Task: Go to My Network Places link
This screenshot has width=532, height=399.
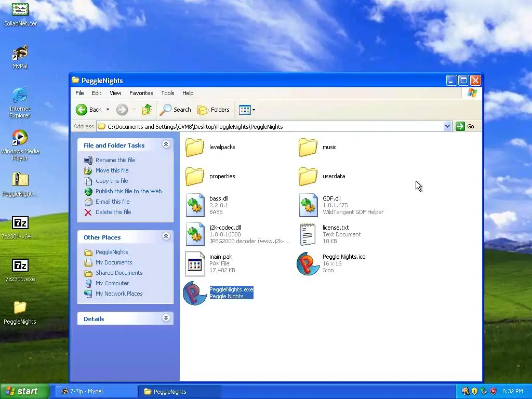Action: coord(119,294)
